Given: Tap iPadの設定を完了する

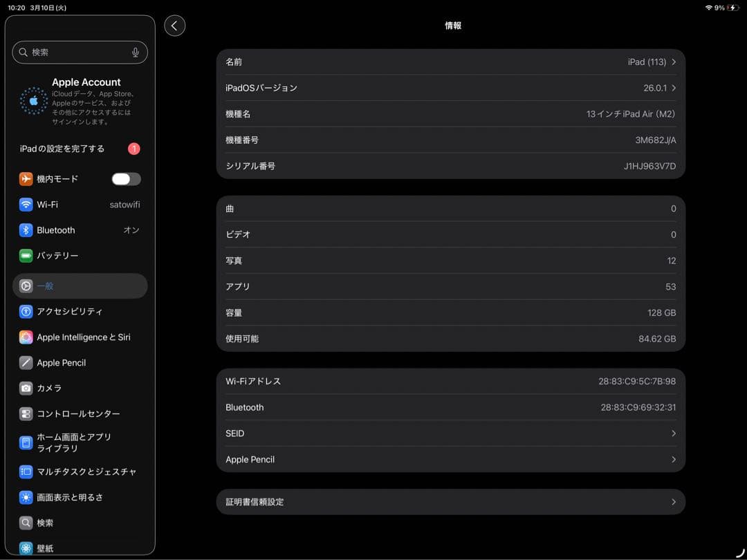Looking at the screenshot, I should coord(80,149).
